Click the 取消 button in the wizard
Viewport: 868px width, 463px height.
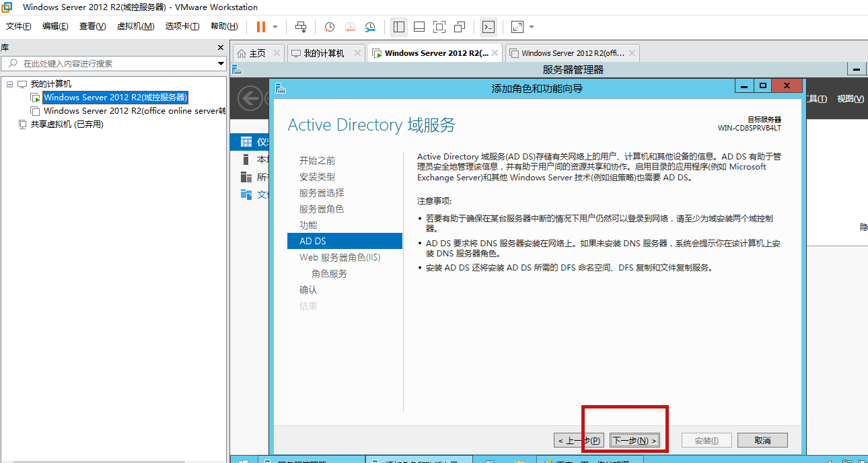click(x=762, y=441)
